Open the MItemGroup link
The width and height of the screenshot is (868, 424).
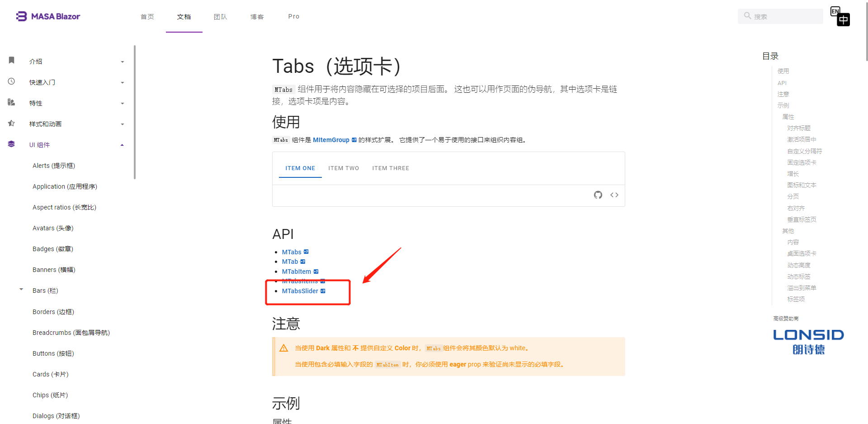tap(331, 140)
